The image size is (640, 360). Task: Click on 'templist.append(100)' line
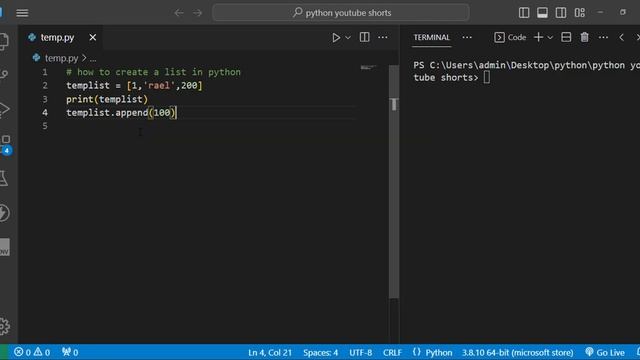(x=121, y=113)
